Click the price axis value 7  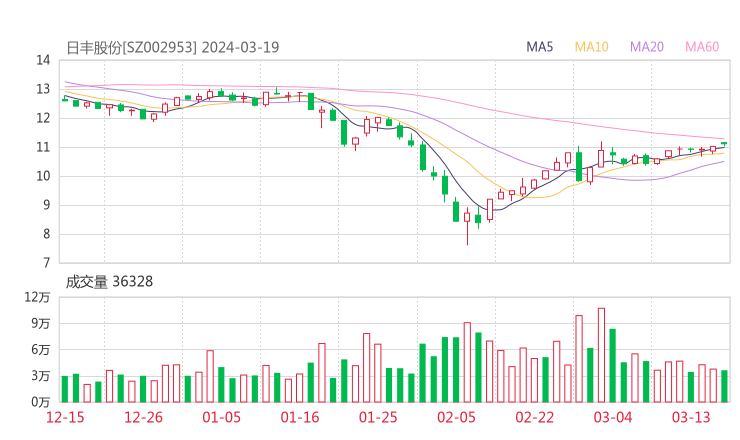pyautogui.click(x=46, y=263)
